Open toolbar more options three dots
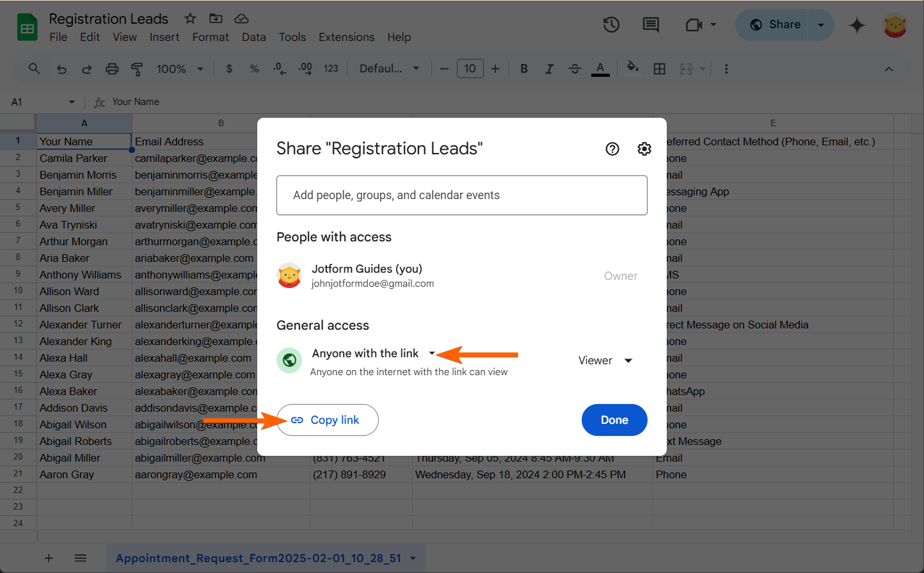This screenshot has width=924, height=573. 726,69
